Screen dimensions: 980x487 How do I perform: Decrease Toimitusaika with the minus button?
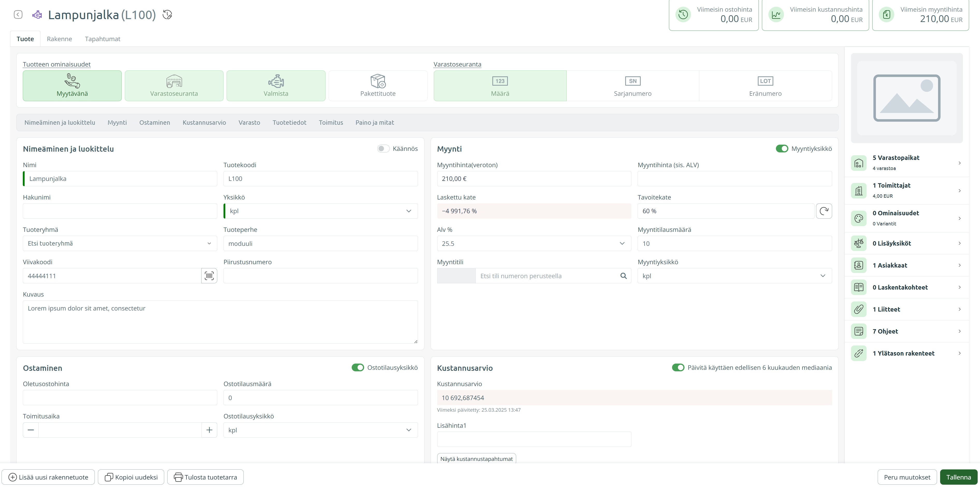coord(31,430)
